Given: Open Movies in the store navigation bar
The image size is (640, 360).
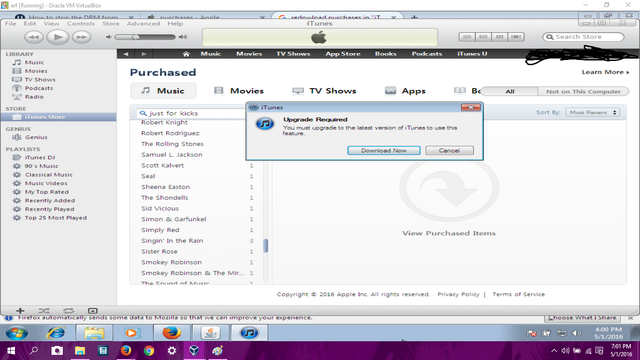Looking at the screenshot, I should 249,54.
